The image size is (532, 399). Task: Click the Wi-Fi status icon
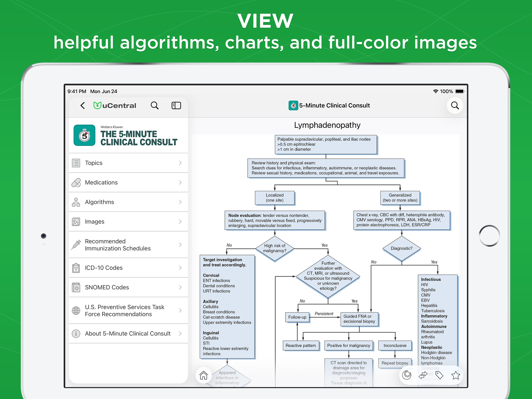coord(436,91)
